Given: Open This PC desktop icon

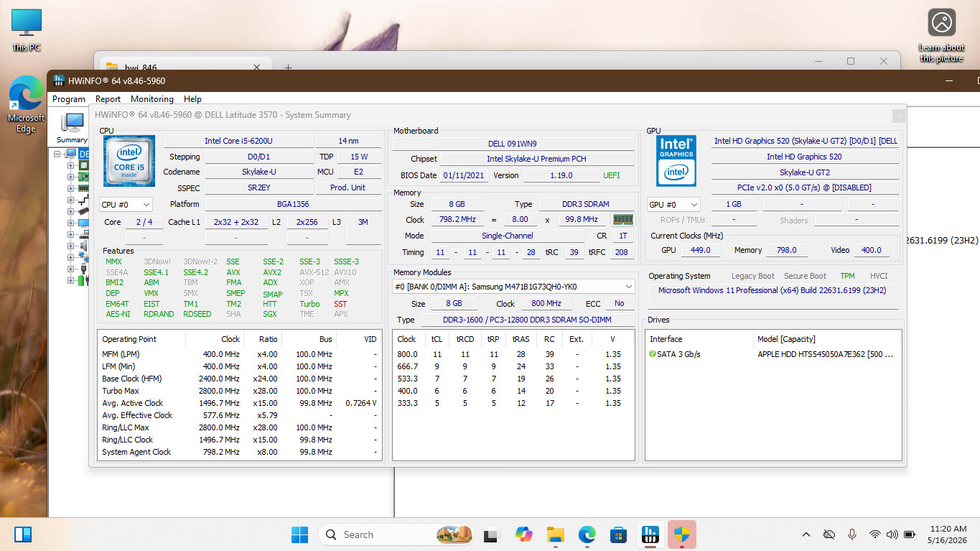Looking at the screenshot, I should click(27, 30).
